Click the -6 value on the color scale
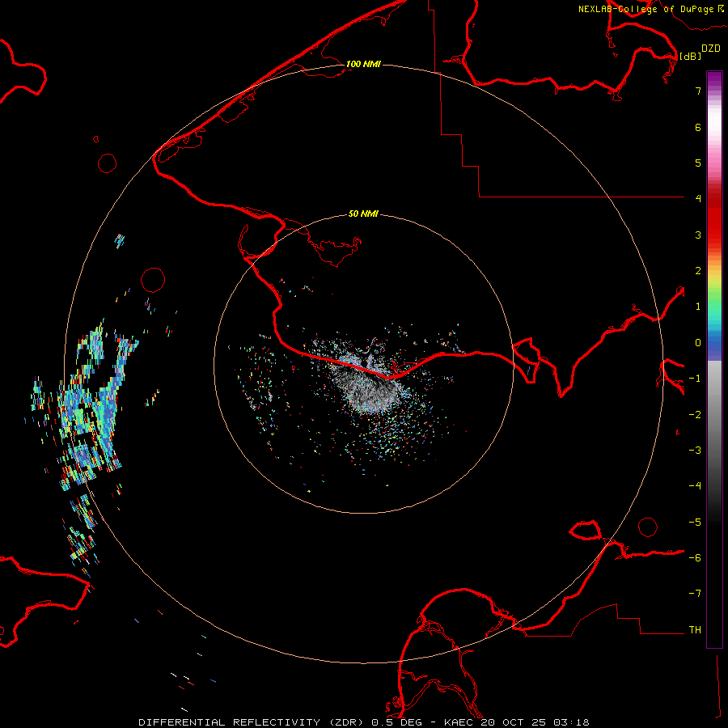The width and height of the screenshot is (728, 728). coord(695,558)
